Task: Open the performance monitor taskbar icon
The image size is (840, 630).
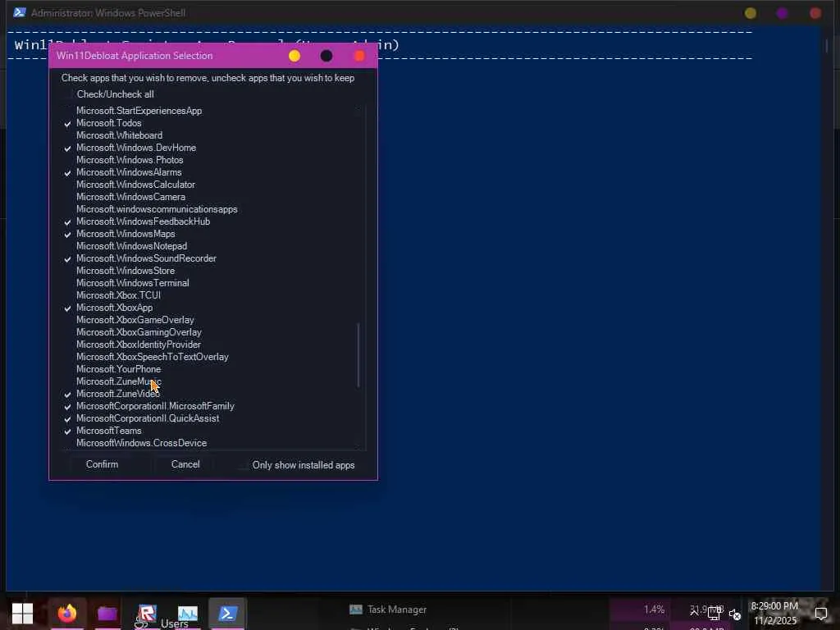Action: [188, 613]
